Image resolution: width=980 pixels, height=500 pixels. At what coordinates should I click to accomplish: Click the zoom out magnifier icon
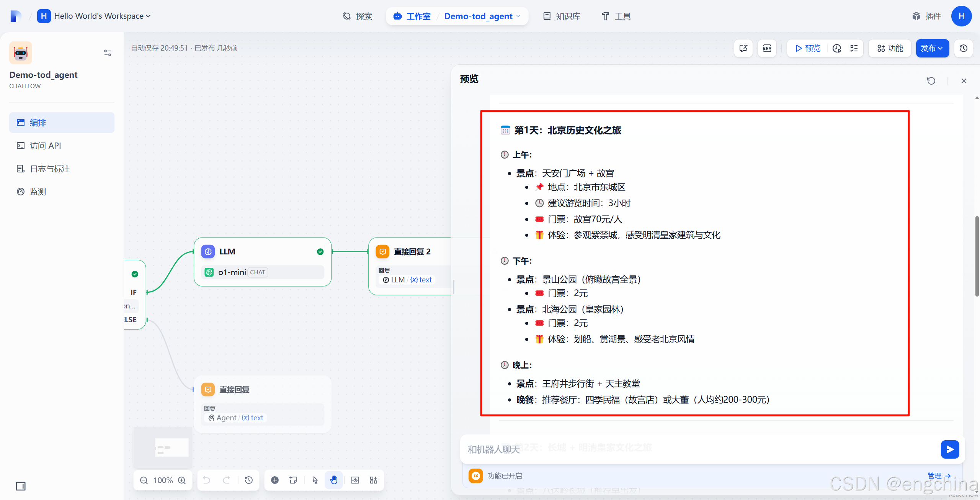pos(144,480)
